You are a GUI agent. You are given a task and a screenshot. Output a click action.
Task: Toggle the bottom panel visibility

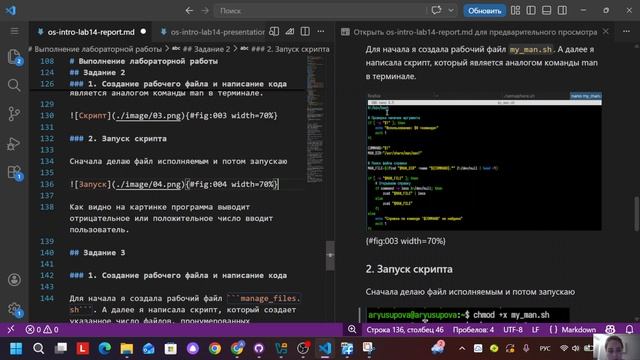point(547,11)
